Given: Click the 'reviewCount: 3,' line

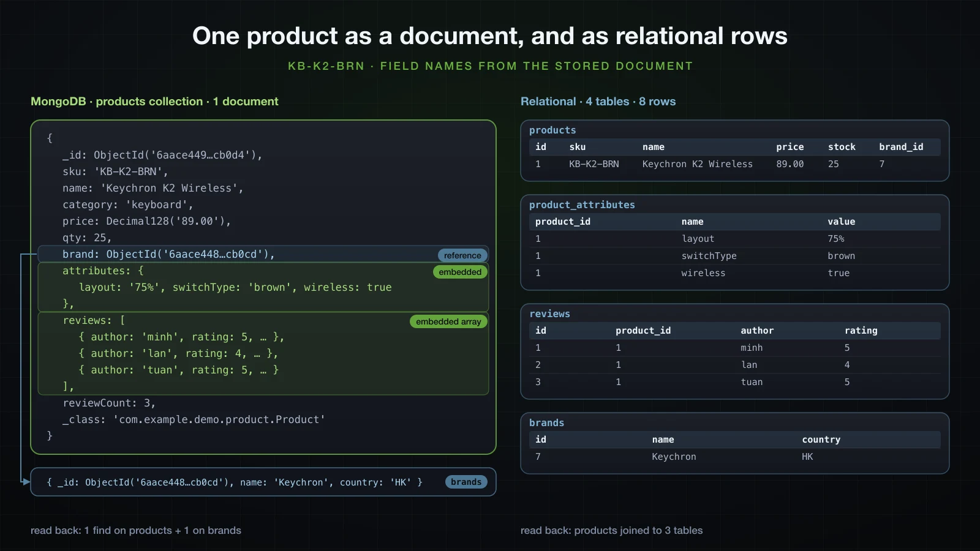Looking at the screenshot, I should [109, 403].
